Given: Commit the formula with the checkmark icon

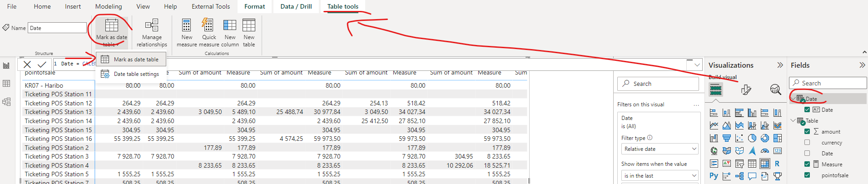Looking at the screenshot, I should (42, 65).
